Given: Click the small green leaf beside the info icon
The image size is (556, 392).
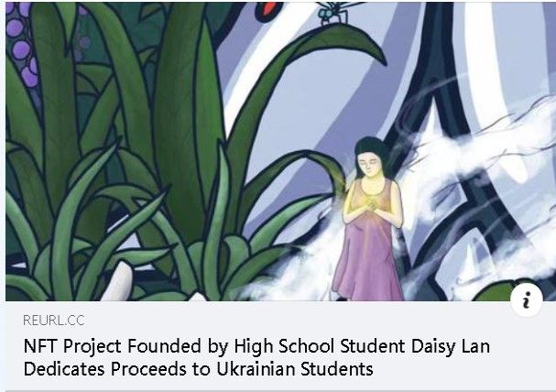Looking at the screenshot, I should 495,291.
